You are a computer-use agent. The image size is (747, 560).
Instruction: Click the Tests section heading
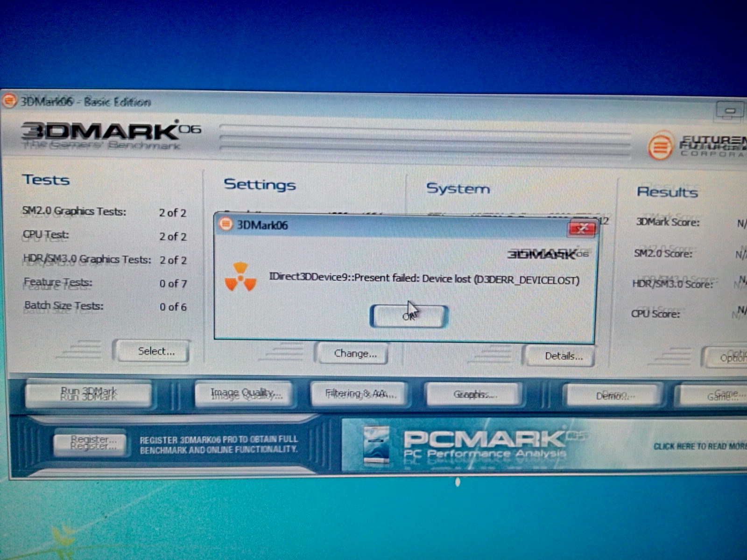click(x=46, y=180)
